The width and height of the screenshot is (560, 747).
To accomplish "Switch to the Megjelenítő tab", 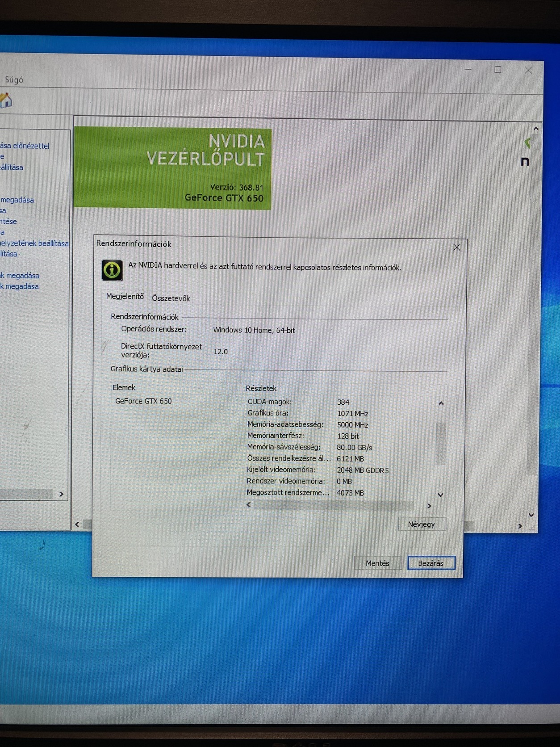I will click(x=125, y=297).
